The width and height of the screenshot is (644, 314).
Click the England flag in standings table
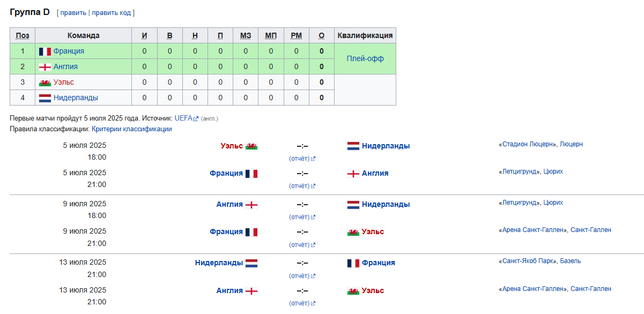point(45,67)
